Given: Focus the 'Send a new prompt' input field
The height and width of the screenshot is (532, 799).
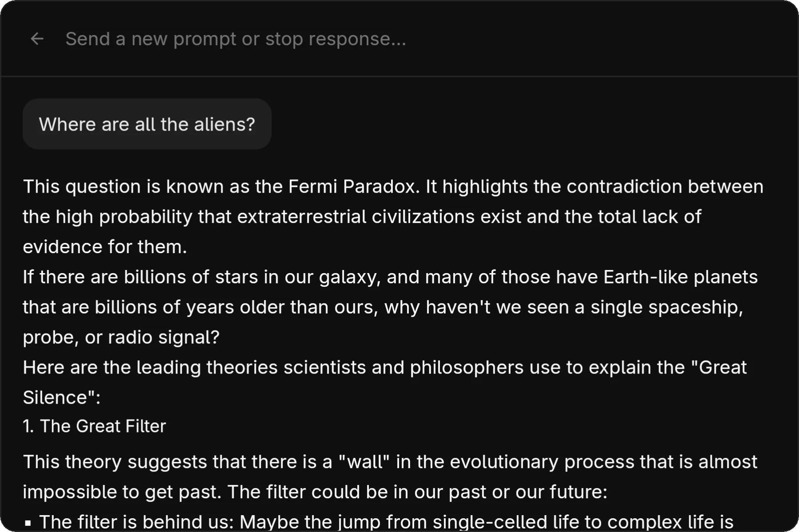Looking at the screenshot, I should (x=236, y=39).
